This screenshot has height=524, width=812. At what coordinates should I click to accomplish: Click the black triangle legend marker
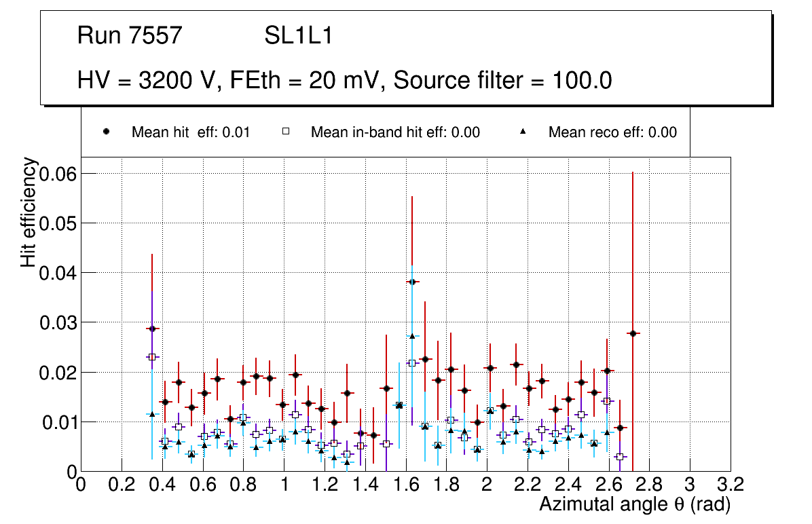tap(523, 132)
